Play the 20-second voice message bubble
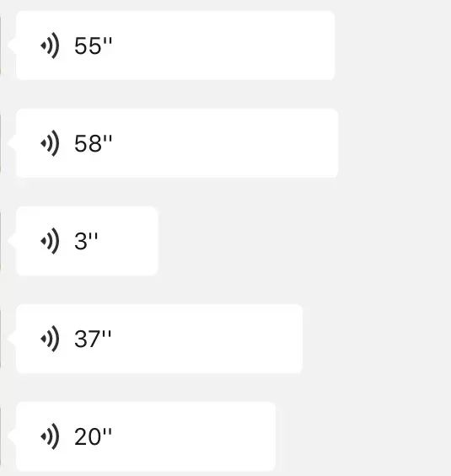451x476 pixels. (146, 436)
